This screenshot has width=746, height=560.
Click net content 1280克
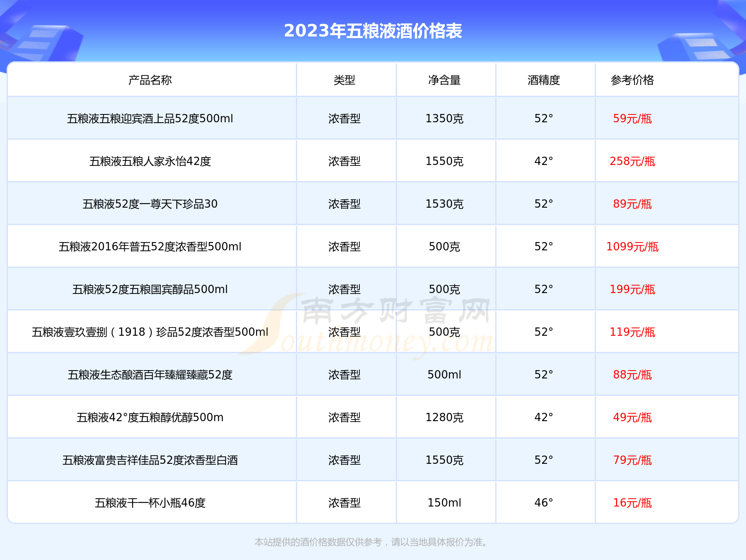[444, 417]
